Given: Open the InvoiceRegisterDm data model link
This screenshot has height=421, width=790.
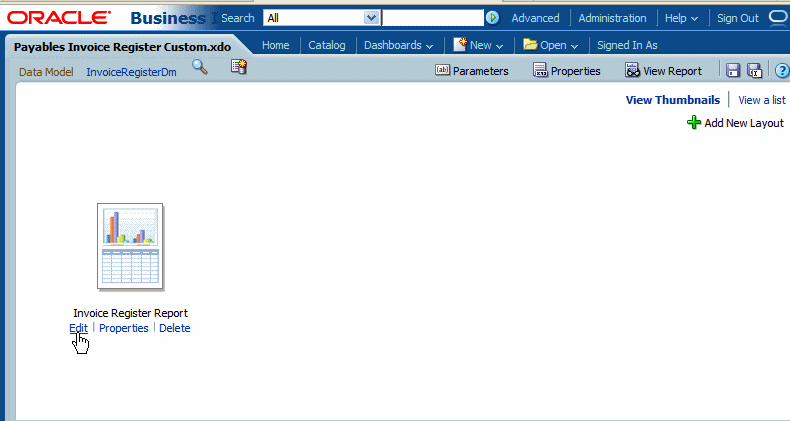Looking at the screenshot, I should (131, 72).
